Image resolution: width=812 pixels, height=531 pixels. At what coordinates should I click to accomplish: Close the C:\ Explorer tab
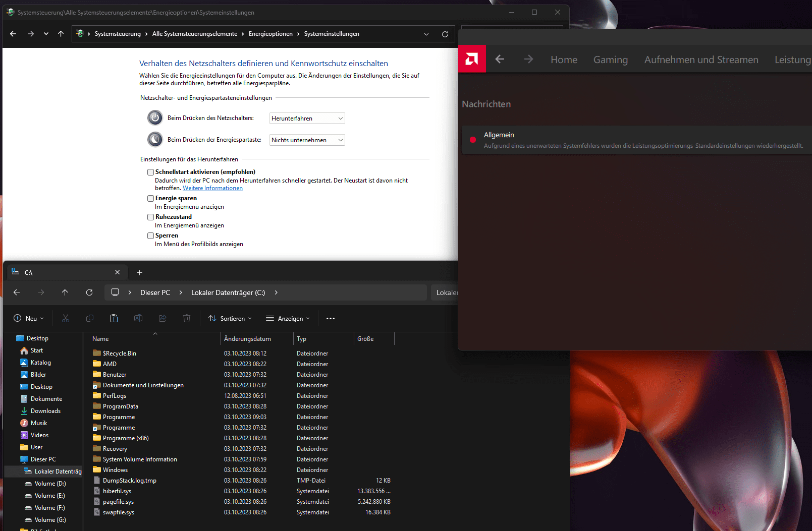(x=118, y=272)
